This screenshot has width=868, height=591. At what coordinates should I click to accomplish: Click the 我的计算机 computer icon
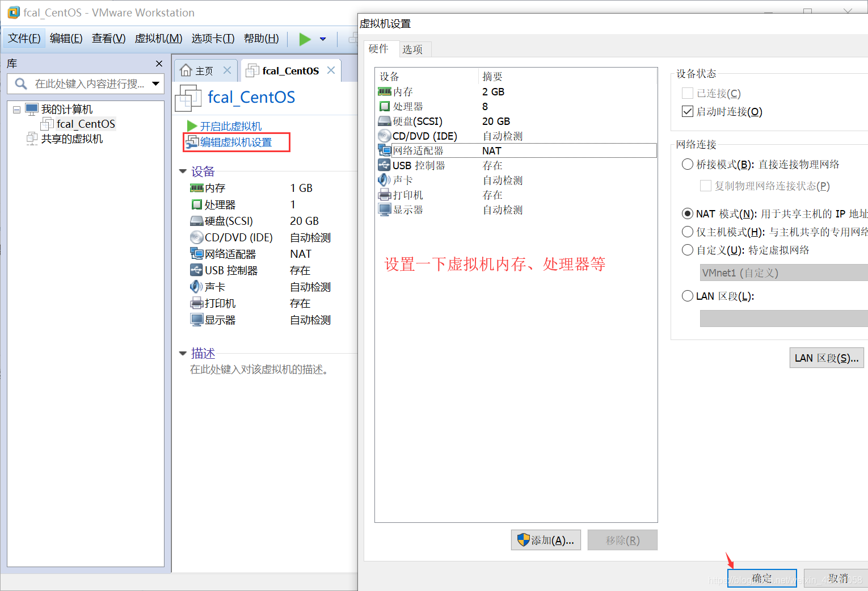click(32, 109)
